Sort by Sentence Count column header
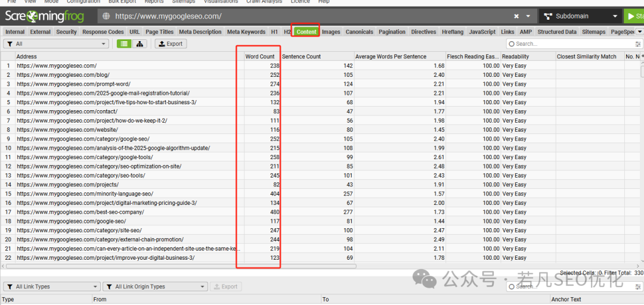This screenshot has height=305, width=644. 317,57
